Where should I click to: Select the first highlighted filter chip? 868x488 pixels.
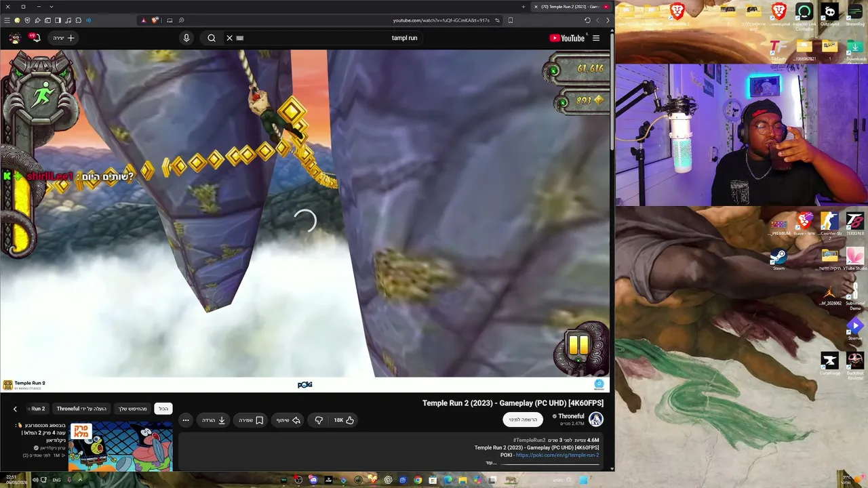coord(163,409)
